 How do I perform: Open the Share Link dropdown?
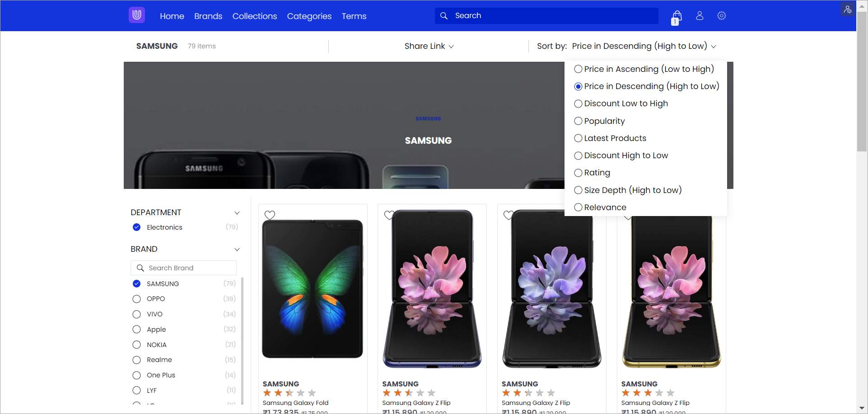(429, 46)
